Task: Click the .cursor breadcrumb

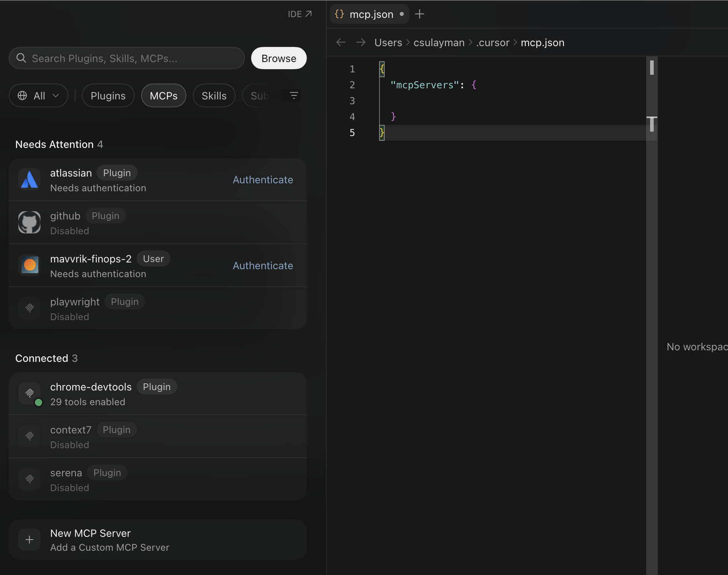Action: (493, 43)
